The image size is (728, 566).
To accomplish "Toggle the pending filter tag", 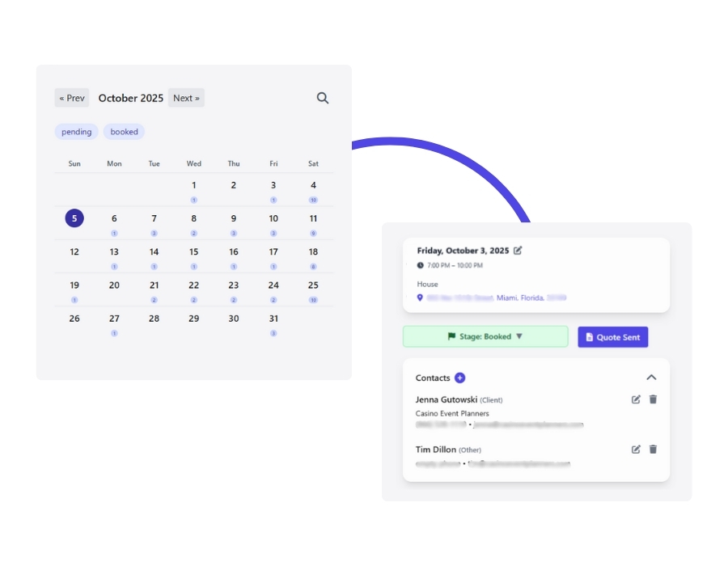I will (76, 132).
